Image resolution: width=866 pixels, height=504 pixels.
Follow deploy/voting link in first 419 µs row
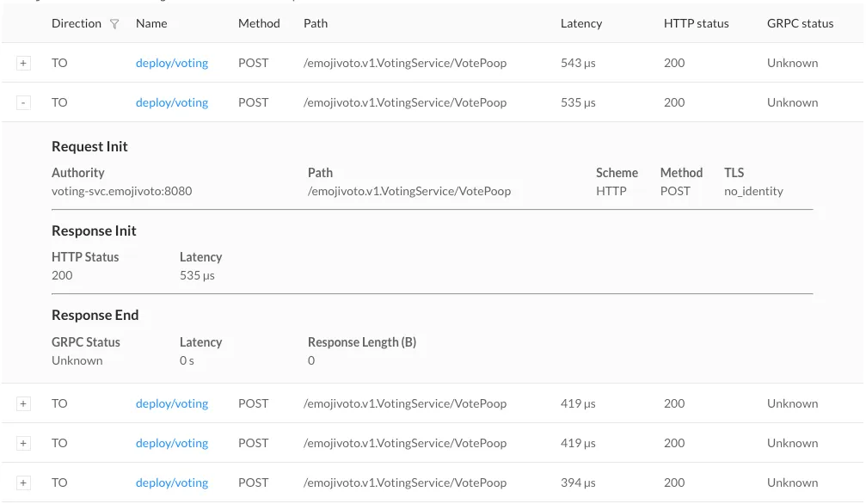172,403
